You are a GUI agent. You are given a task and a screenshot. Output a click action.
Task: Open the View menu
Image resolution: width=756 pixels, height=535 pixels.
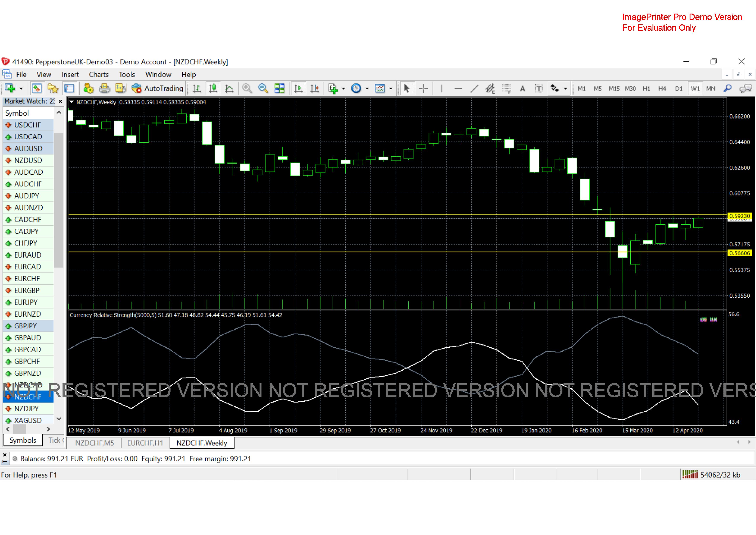(44, 74)
